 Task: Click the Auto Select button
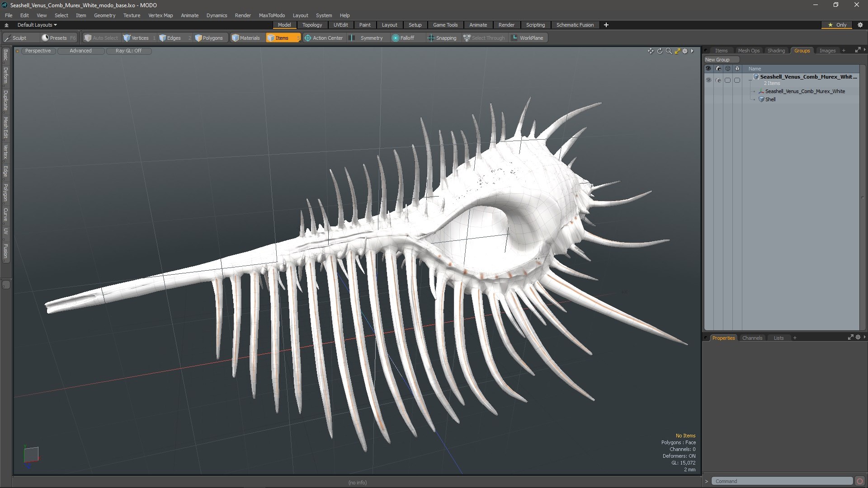coord(101,38)
